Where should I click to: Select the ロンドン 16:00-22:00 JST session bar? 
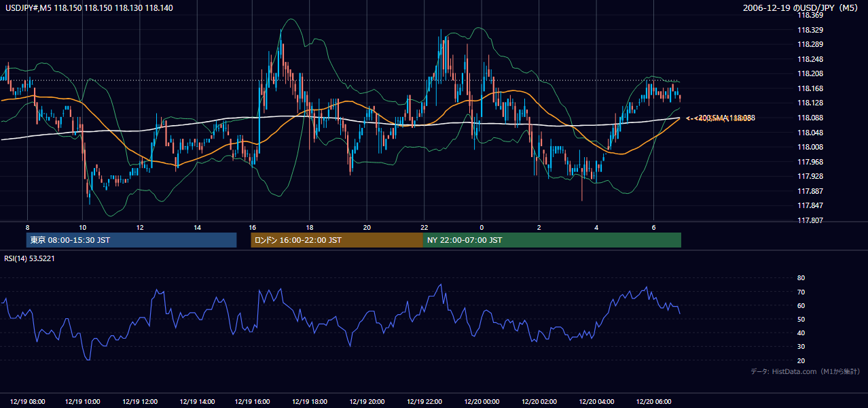point(337,240)
